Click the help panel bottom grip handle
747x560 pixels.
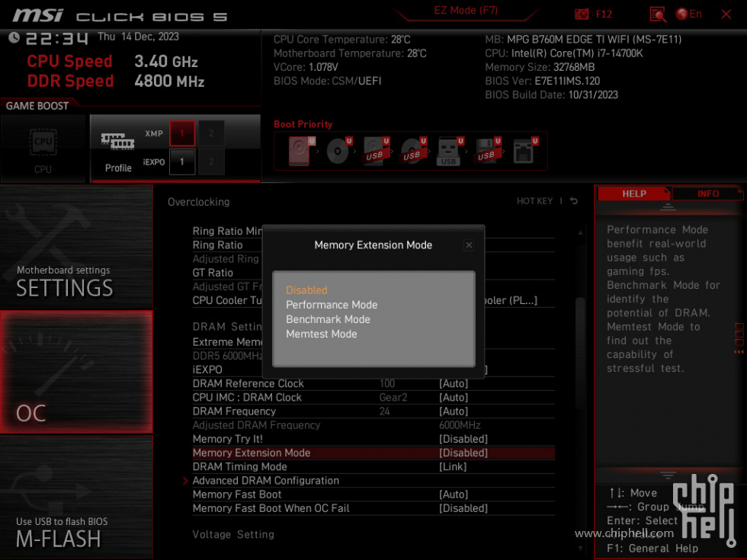click(x=668, y=475)
